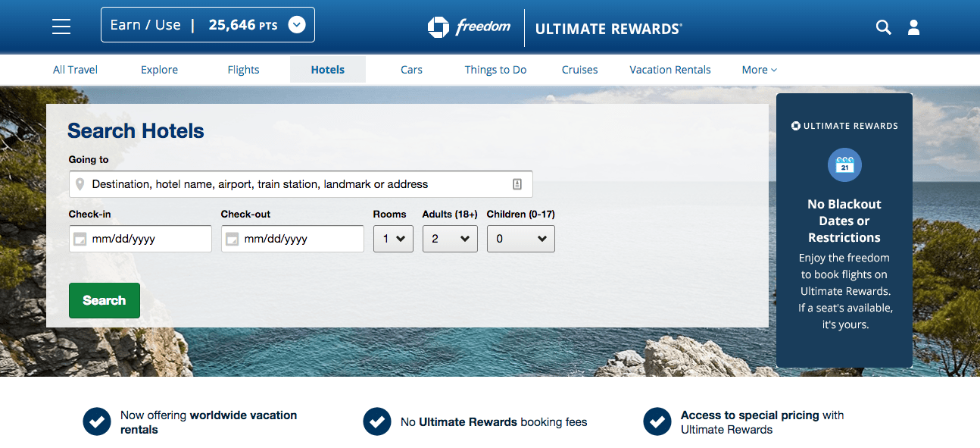Open the Rooms dropdown
Screen dimensions: 980x448
click(x=393, y=239)
